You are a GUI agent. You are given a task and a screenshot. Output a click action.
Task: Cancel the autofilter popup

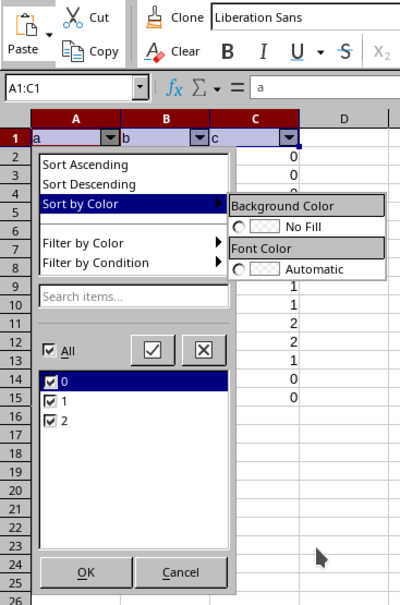coord(181,573)
